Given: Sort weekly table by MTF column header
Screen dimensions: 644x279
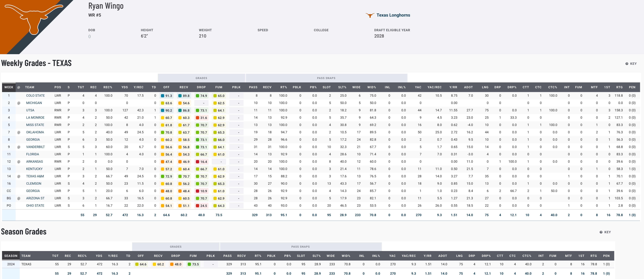Looking at the screenshot, I should click(x=594, y=87).
